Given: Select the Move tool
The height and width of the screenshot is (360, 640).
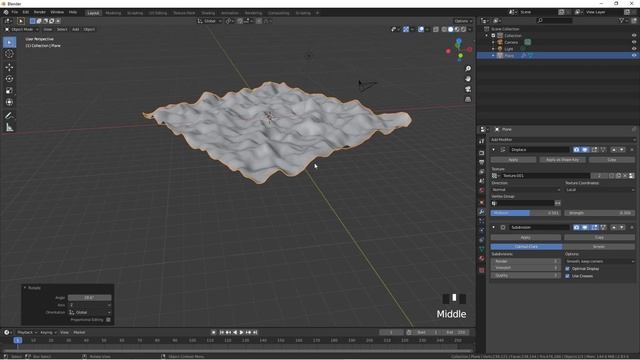Looking at the screenshot, I should pos(9,67).
